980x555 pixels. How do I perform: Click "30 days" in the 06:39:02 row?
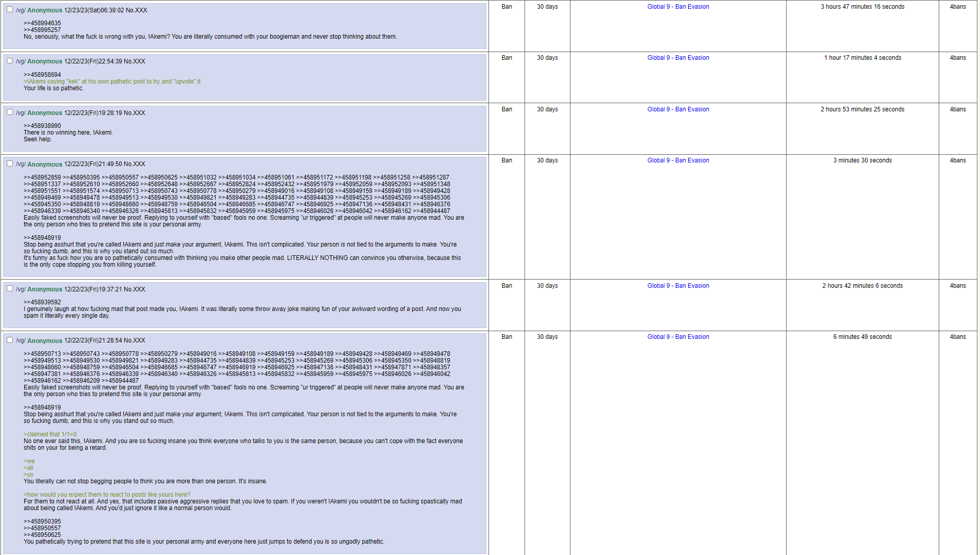547,7
